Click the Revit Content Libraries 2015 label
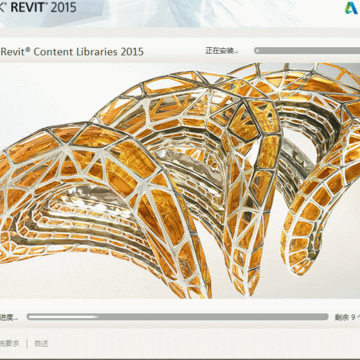Viewport: 360px width, 360px height. tap(72, 52)
